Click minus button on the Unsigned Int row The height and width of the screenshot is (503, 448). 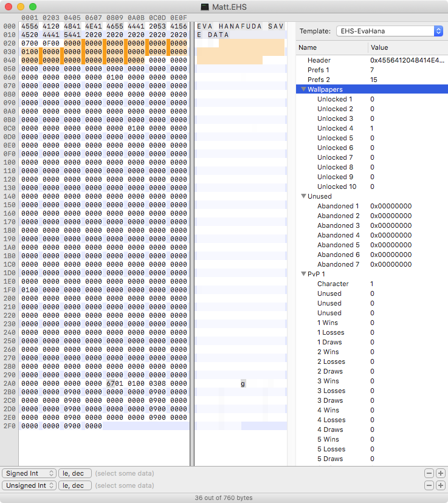pyautogui.click(x=429, y=485)
